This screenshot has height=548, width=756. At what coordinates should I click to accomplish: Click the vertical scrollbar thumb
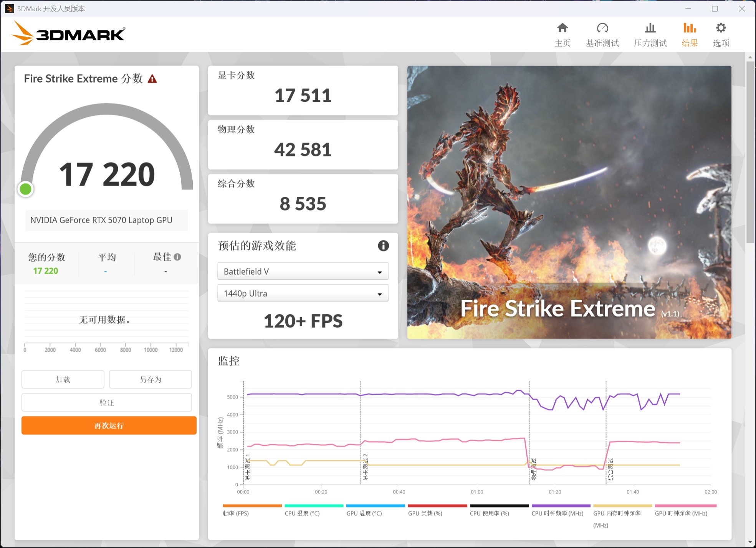750,152
